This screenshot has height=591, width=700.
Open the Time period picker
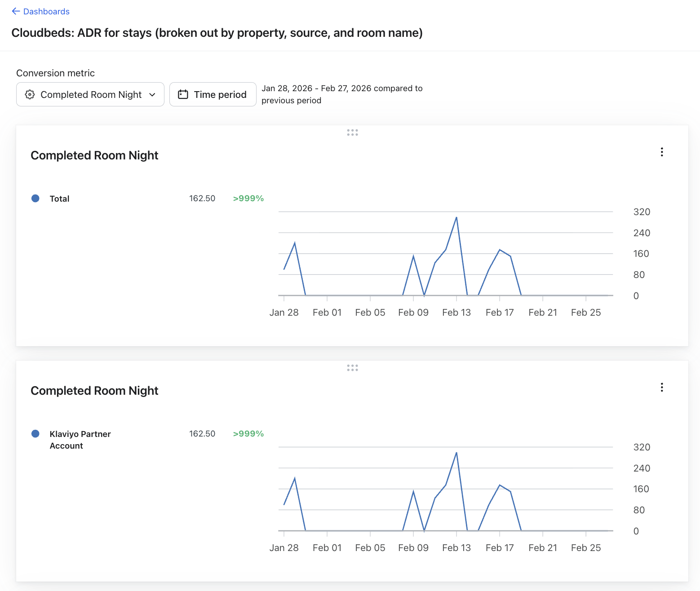click(x=220, y=94)
